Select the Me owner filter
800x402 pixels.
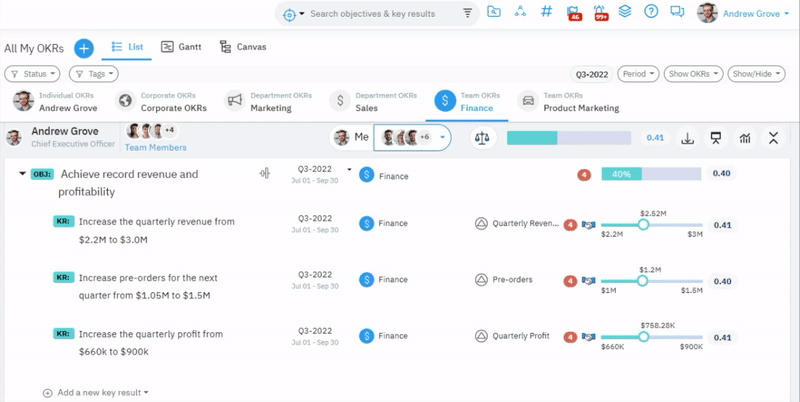[x=351, y=138]
